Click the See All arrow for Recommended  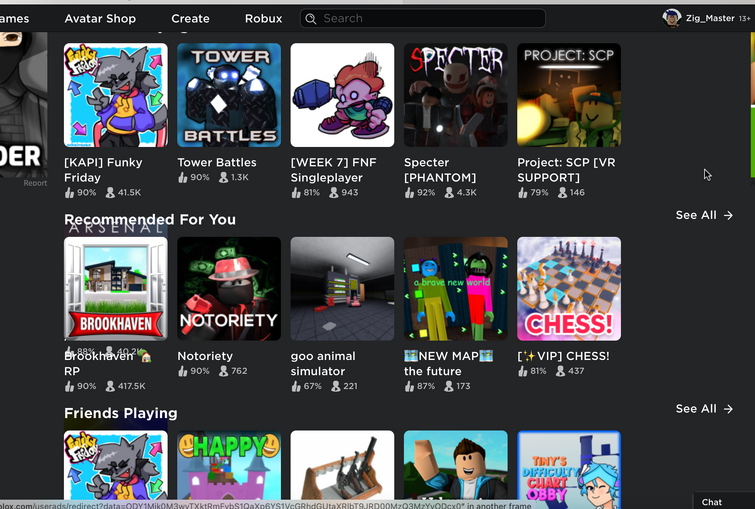[729, 215]
